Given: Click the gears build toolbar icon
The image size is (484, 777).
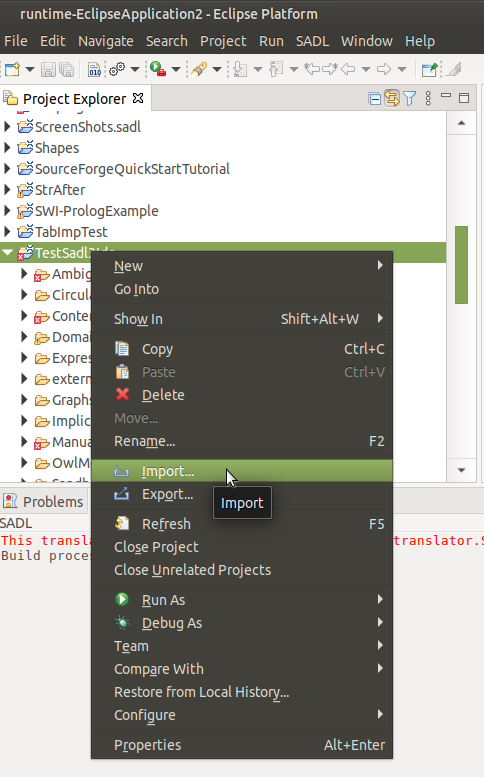Looking at the screenshot, I should [x=117, y=69].
